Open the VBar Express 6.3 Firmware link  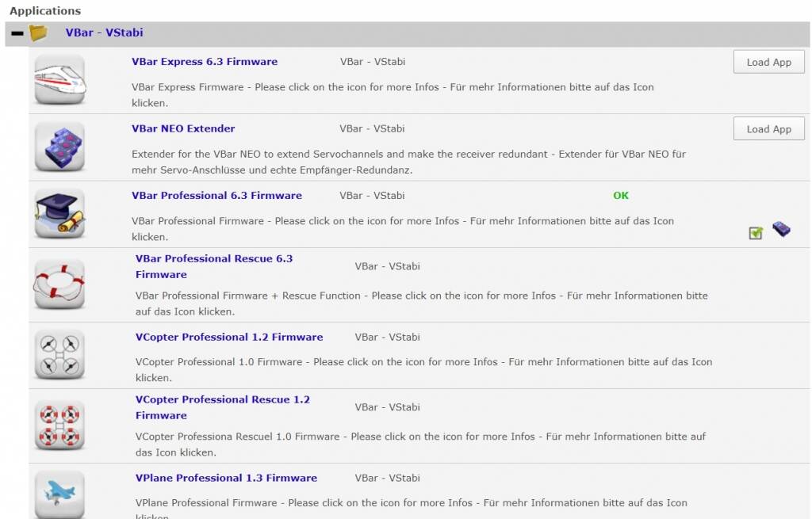click(205, 62)
